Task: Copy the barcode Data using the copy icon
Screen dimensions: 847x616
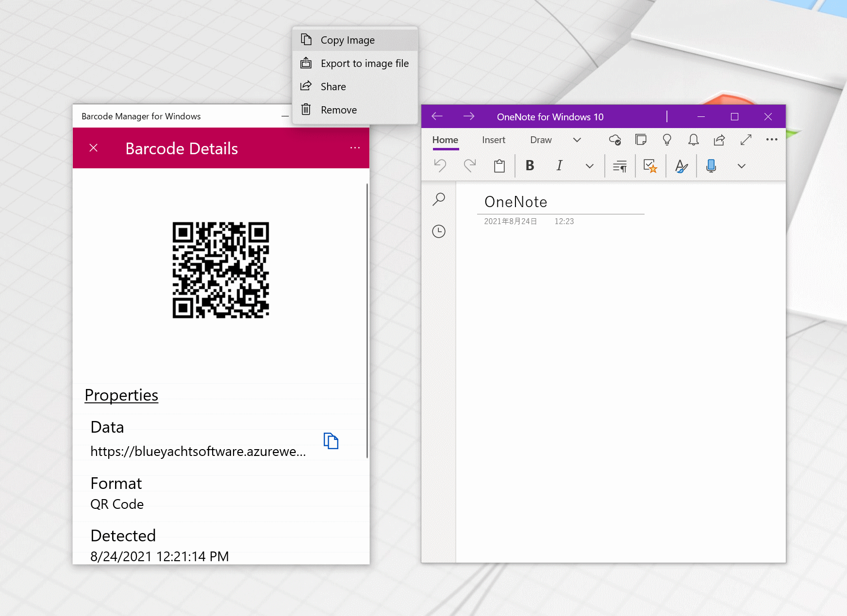Action: [332, 440]
